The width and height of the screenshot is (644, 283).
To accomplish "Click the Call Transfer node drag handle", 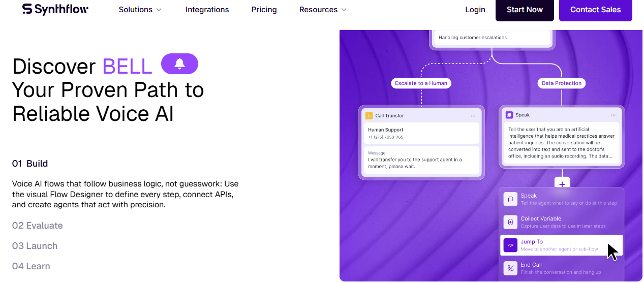I will click(x=473, y=116).
